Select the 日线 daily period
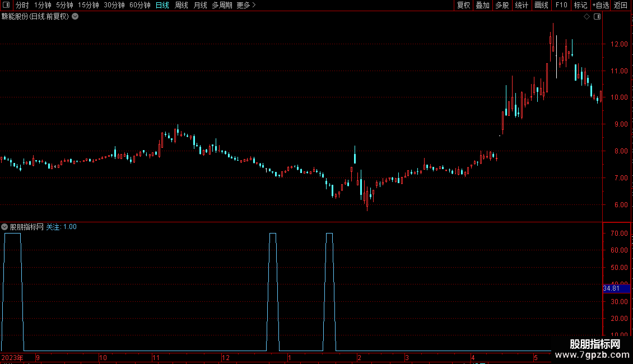 (x=162, y=5)
